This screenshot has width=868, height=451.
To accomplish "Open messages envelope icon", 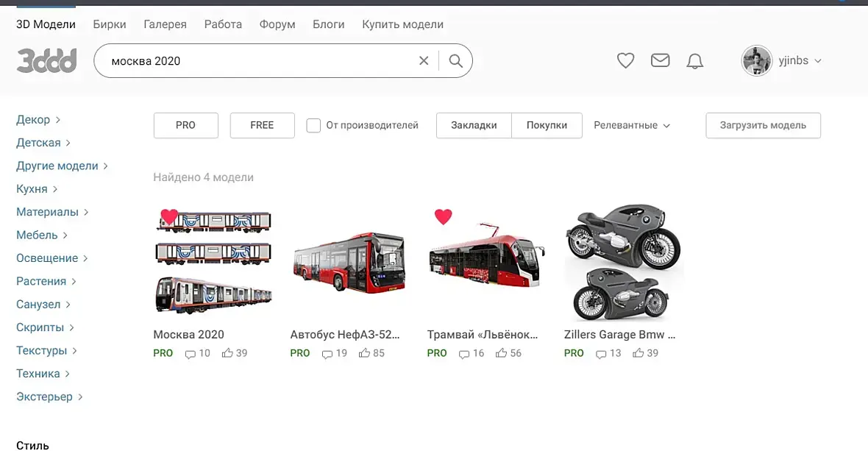I will 660,60.
